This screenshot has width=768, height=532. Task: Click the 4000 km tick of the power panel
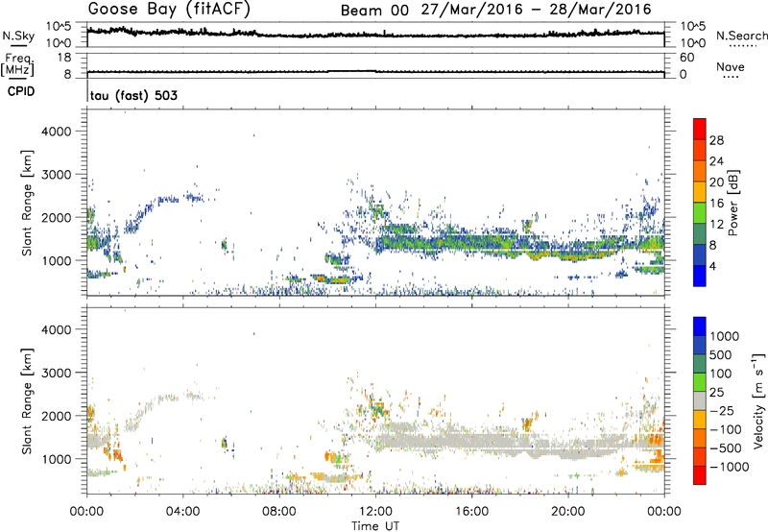click(56, 132)
